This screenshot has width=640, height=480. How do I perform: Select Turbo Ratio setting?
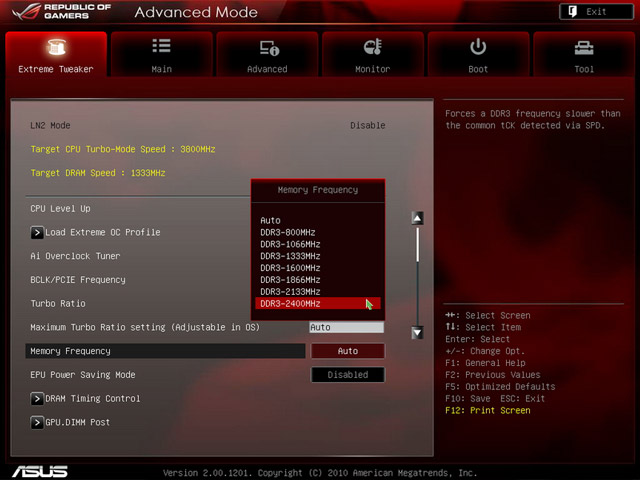(x=58, y=303)
